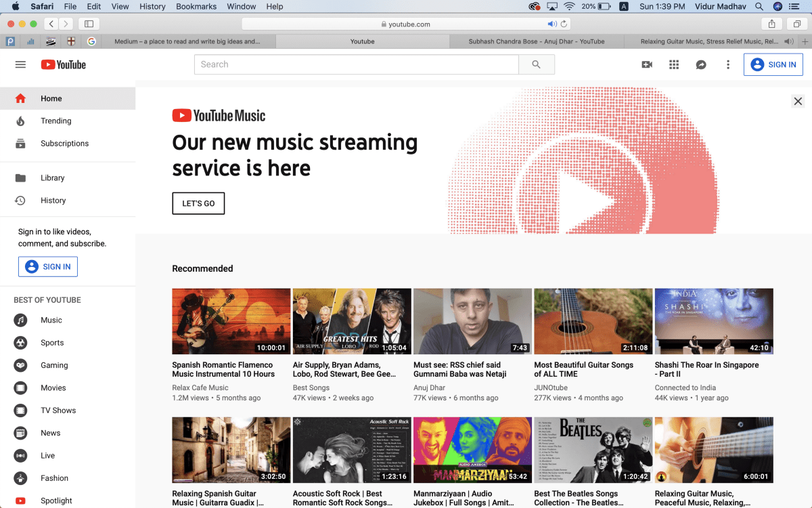Select Trending in the sidebar
The width and height of the screenshot is (812, 508).
pos(55,121)
